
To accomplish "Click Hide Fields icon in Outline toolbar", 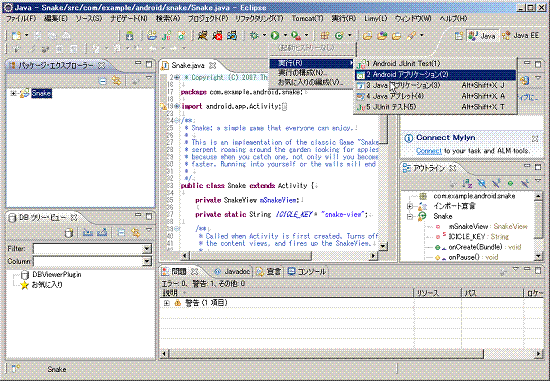I will click(x=482, y=183).
